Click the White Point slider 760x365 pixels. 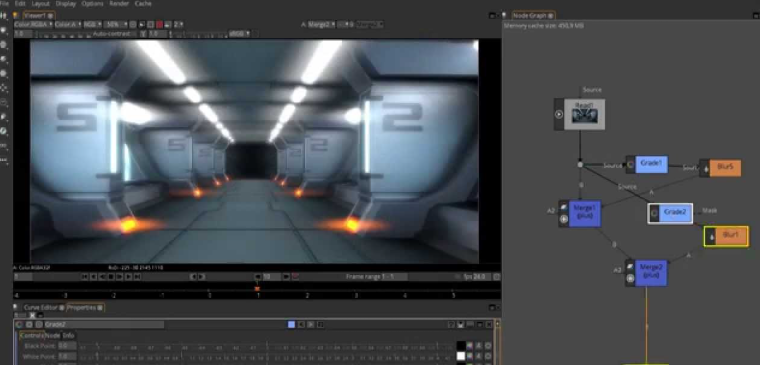pos(266,356)
